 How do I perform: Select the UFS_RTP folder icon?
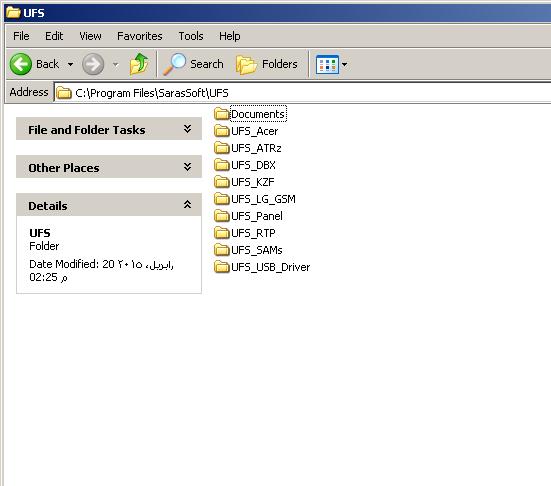[x=222, y=233]
